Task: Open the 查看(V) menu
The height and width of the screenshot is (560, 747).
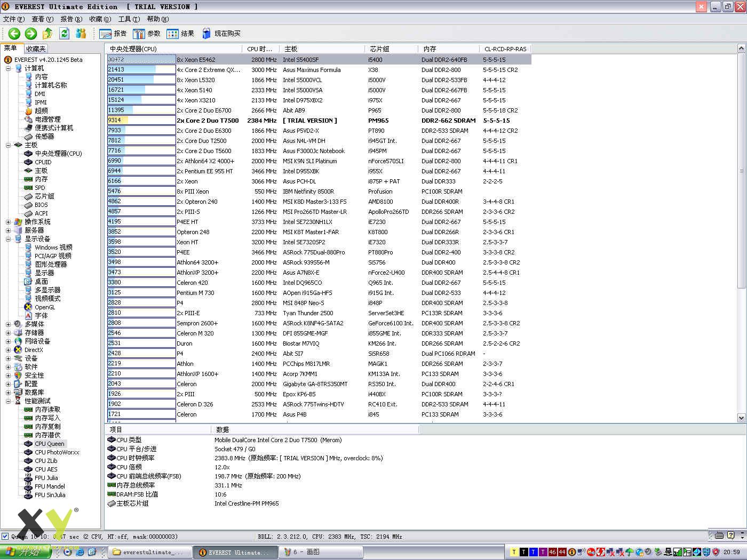Action: (43, 19)
